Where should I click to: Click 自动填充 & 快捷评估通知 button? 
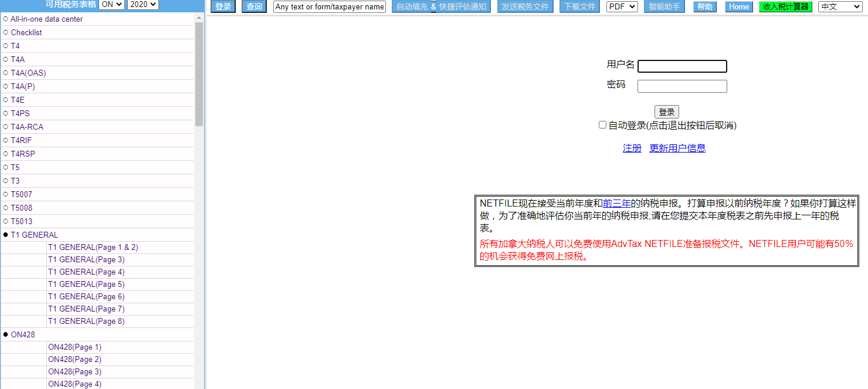pyautogui.click(x=442, y=7)
